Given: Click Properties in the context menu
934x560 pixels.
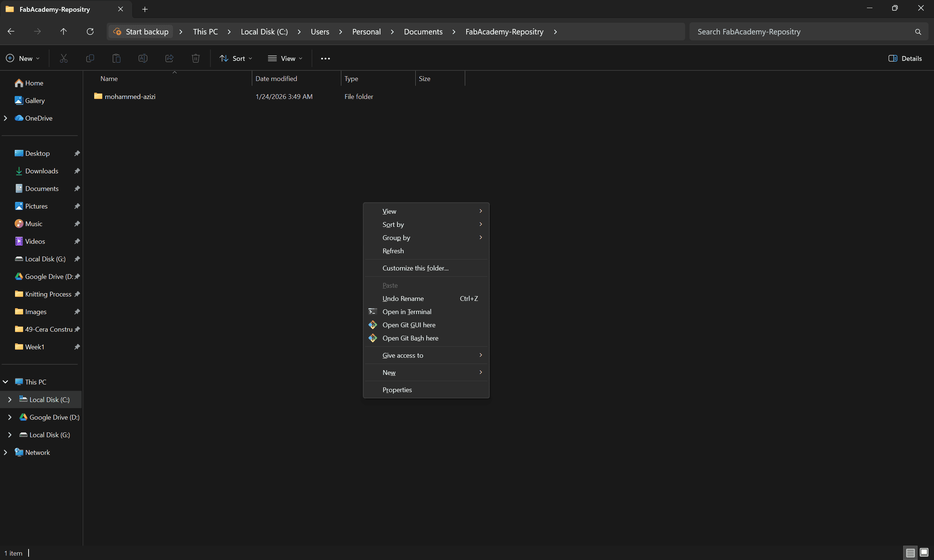Looking at the screenshot, I should coord(397,390).
